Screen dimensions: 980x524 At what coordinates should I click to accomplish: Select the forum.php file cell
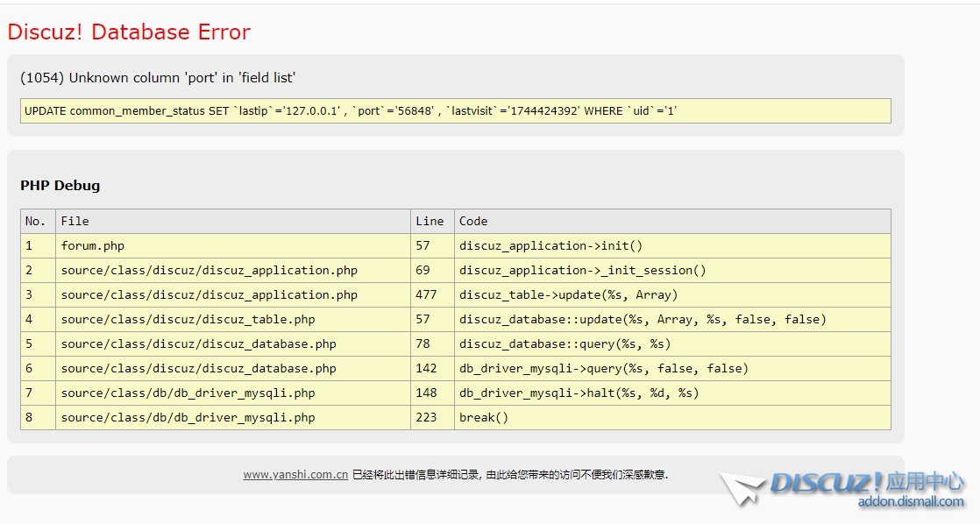[92, 246]
